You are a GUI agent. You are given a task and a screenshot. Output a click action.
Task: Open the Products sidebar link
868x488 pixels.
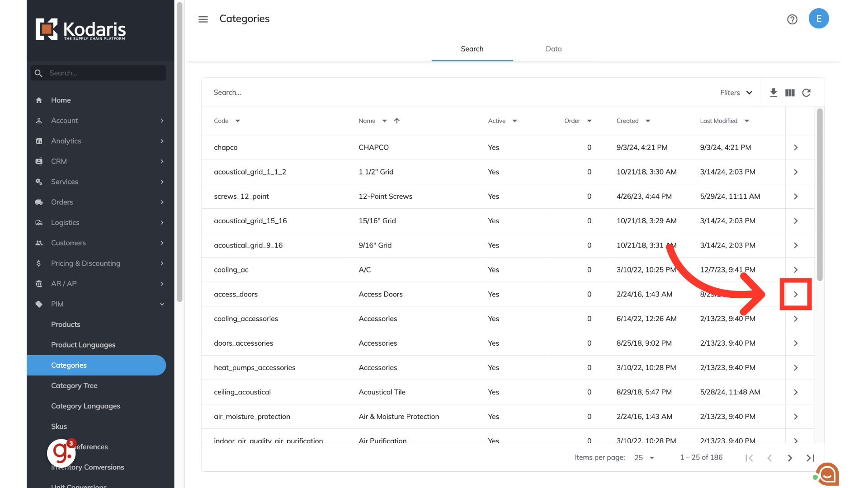[x=66, y=324]
